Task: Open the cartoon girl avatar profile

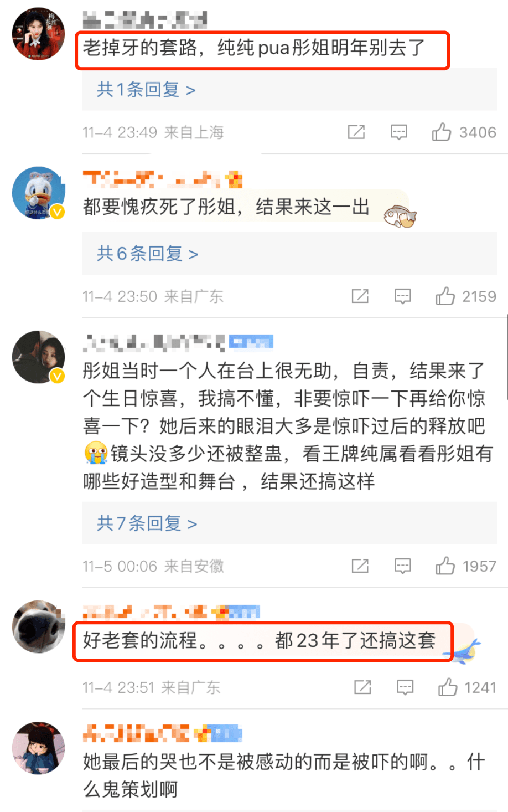Action: click(x=38, y=748)
